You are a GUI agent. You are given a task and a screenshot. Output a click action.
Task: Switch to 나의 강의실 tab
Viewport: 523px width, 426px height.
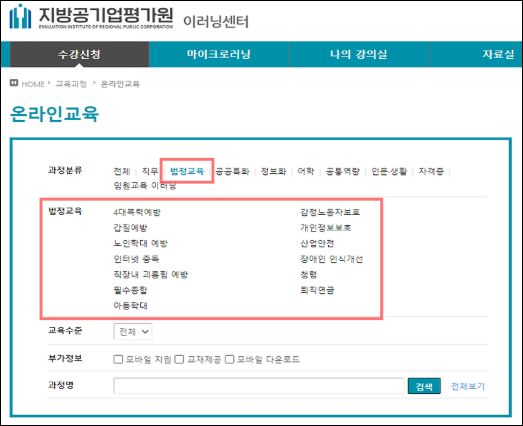358,54
